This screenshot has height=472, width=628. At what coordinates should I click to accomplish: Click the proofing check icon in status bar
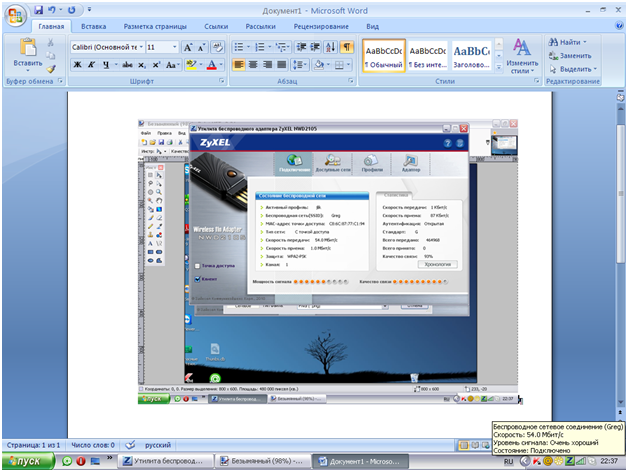(x=130, y=445)
